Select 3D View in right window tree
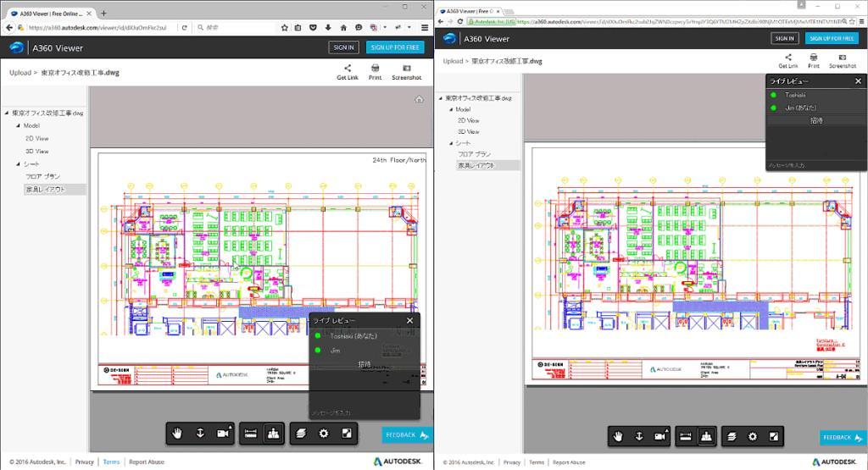The height and width of the screenshot is (470, 868). click(468, 131)
